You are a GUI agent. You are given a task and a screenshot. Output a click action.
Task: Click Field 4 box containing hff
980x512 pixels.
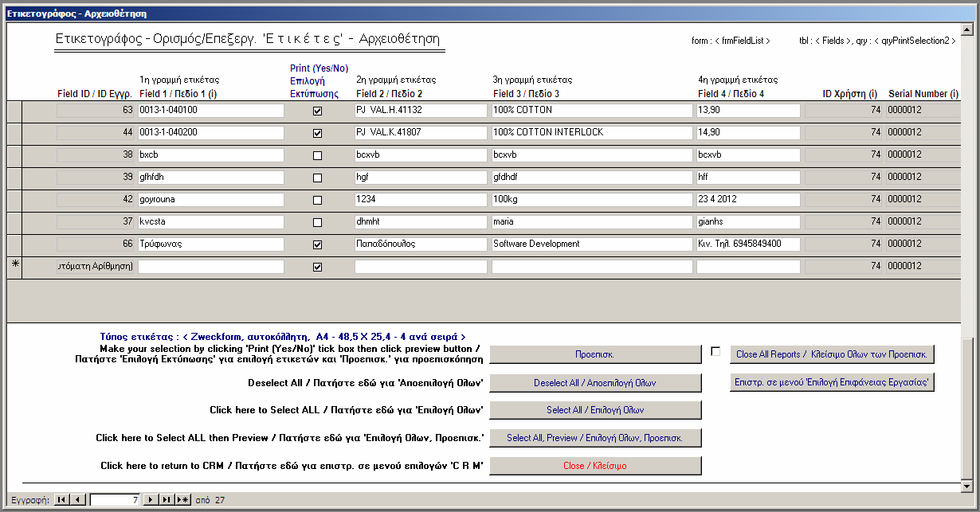tap(748, 178)
